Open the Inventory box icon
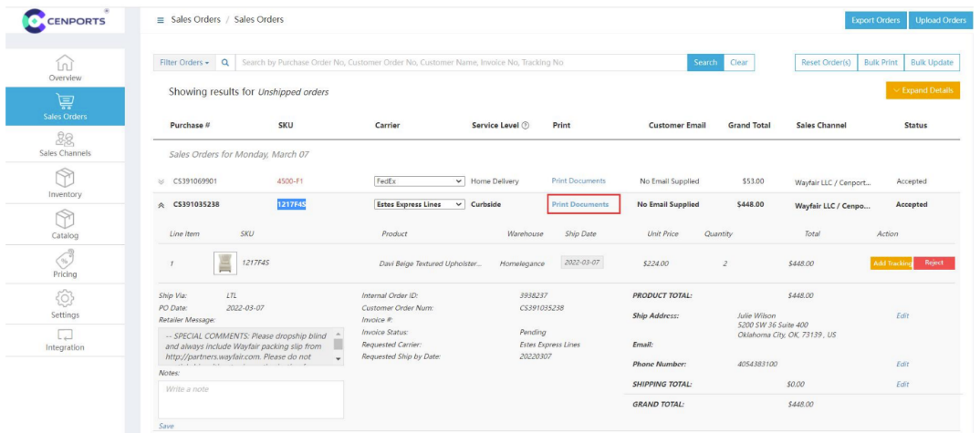Screen dimensions: 980x433 pos(65,177)
